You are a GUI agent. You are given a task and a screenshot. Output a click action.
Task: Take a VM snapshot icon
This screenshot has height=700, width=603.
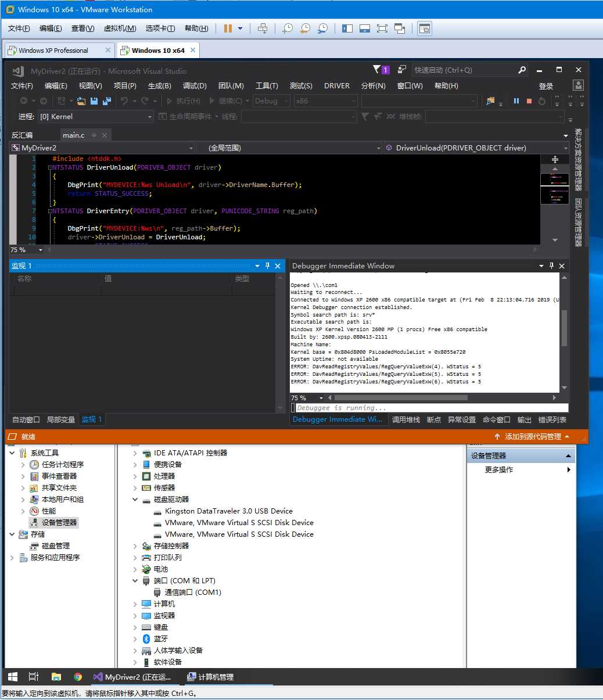point(288,28)
